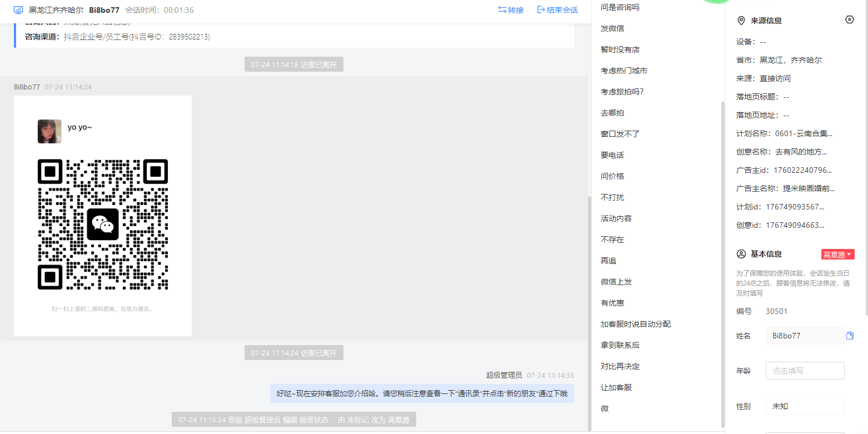
Task: Click the monitor icon beside 黑龙江齐齐哈尔
Action: (x=18, y=10)
